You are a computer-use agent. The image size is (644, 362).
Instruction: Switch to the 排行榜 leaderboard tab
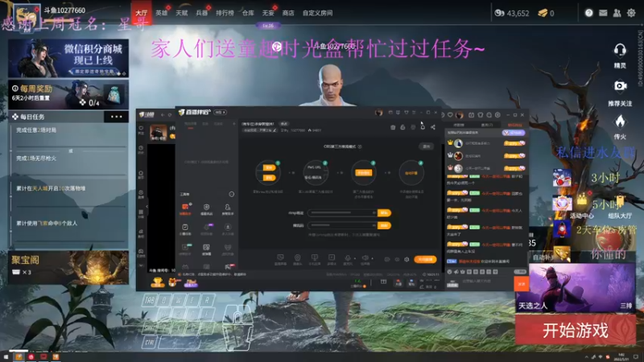pyautogui.click(x=225, y=13)
